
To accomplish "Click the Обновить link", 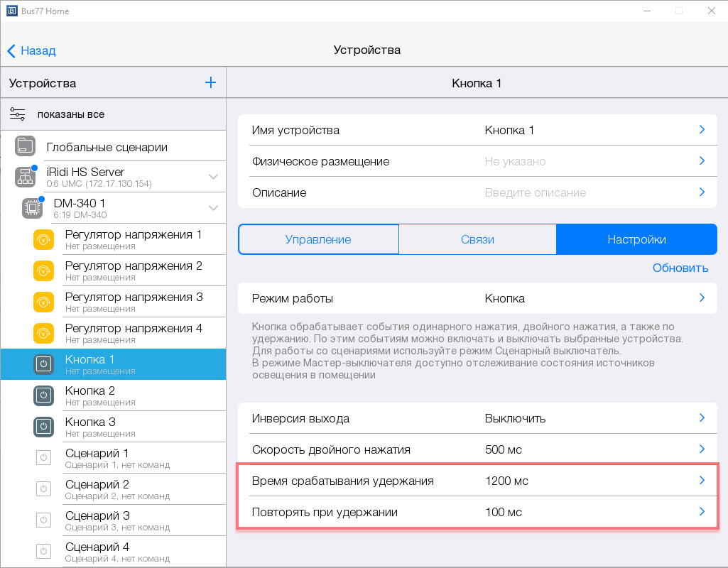I will pos(680,268).
